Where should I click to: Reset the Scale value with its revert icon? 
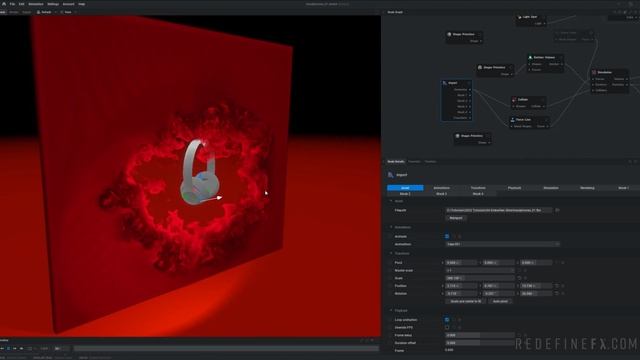click(x=519, y=278)
